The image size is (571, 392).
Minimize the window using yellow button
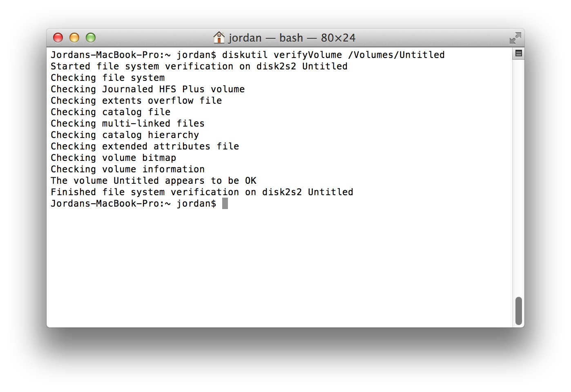click(x=74, y=38)
